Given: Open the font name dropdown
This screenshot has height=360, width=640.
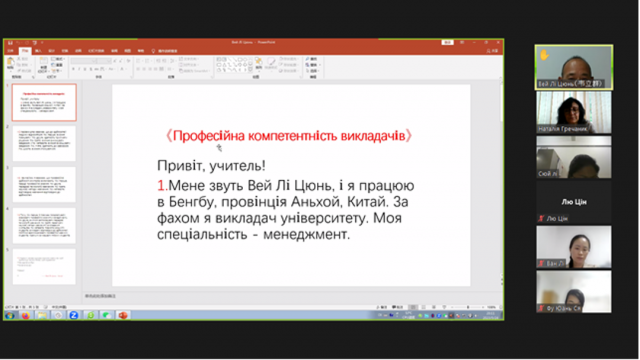Looking at the screenshot, I should pyautogui.click(x=83, y=61).
